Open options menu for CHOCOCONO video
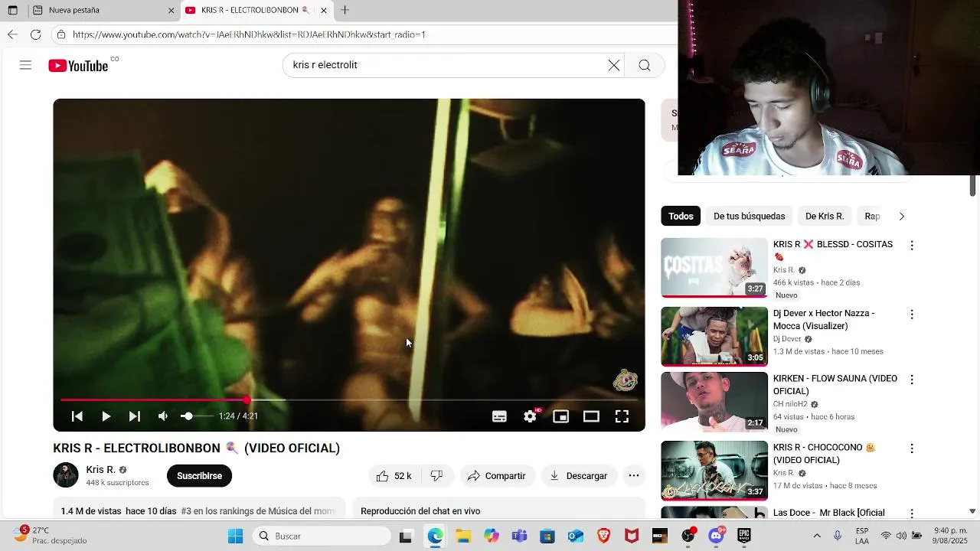The image size is (980, 551). tap(912, 448)
